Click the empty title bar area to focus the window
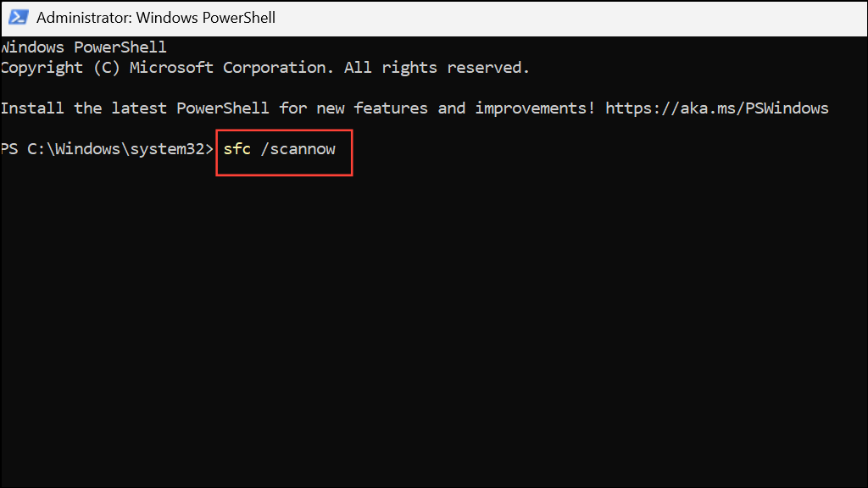Image resolution: width=868 pixels, height=488 pixels. click(x=570, y=18)
